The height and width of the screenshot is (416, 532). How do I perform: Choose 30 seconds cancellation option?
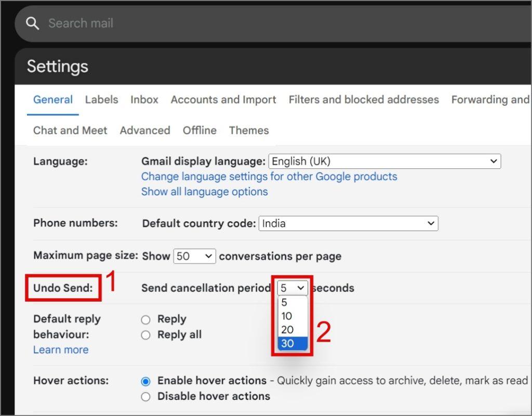tap(292, 343)
